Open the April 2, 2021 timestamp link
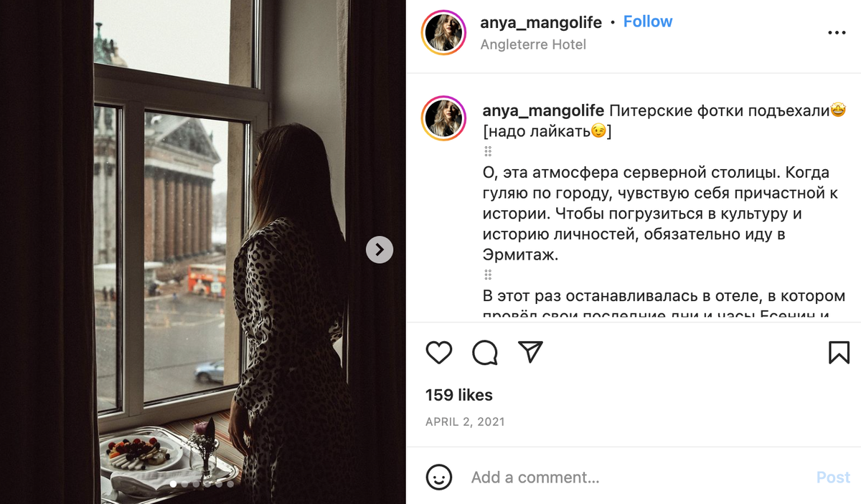 465,422
